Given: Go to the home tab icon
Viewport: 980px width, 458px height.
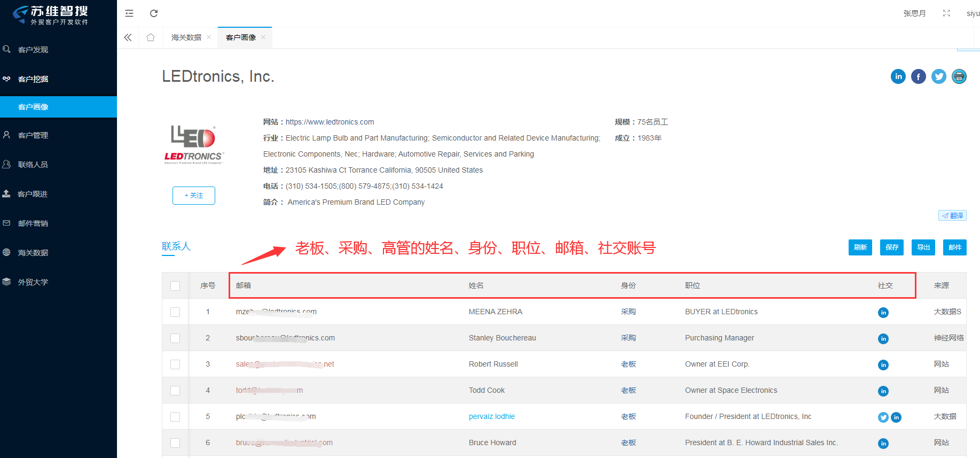Looking at the screenshot, I should 151,37.
